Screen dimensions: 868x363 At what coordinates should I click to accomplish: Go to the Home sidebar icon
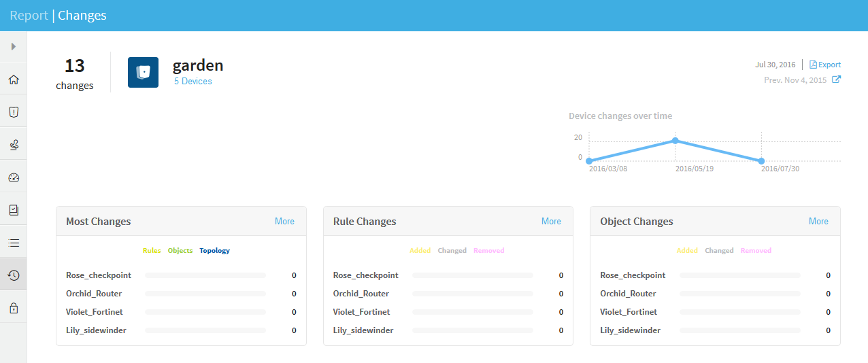tap(14, 80)
